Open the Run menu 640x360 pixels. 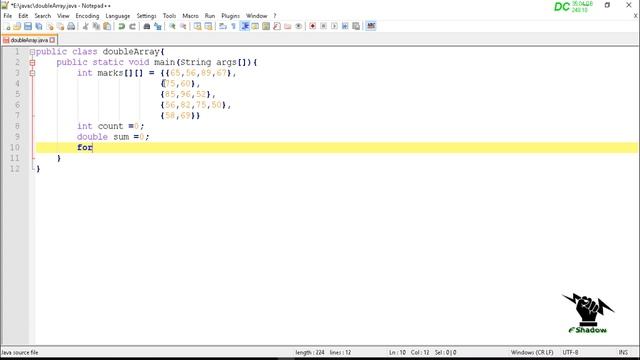(x=210, y=16)
